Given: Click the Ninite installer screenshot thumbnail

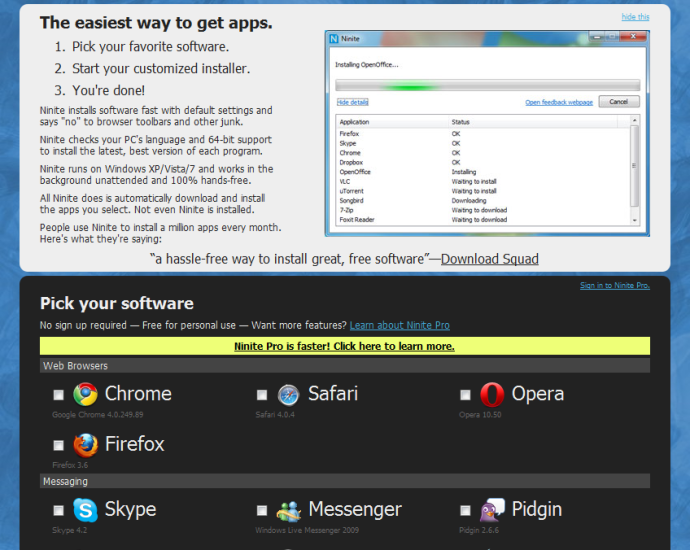Looking at the screenshot, I should click(487, 133).
